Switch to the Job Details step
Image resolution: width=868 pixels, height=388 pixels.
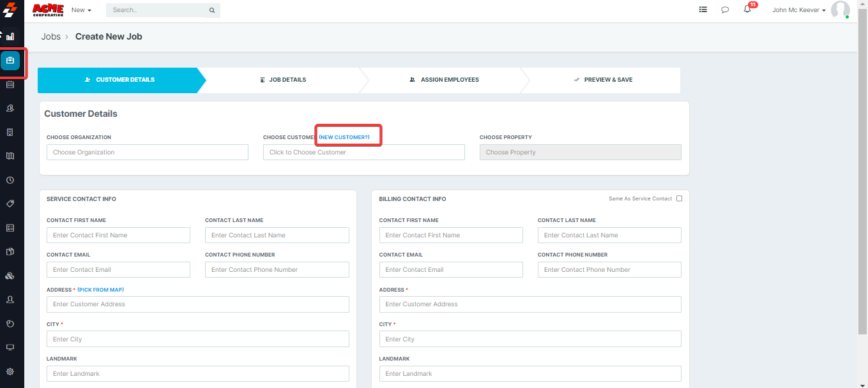[283, 80]
